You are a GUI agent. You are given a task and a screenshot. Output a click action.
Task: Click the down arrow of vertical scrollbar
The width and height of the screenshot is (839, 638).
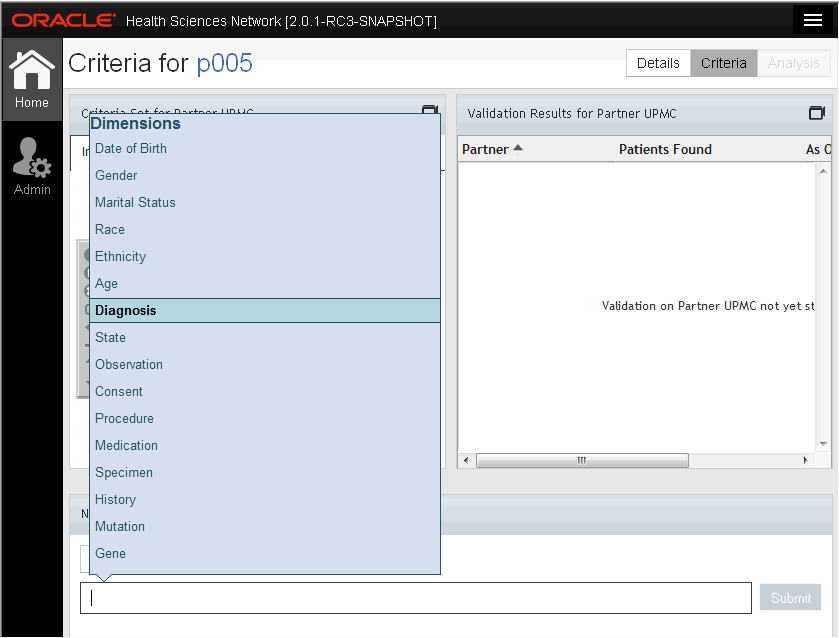tap(823, 444)
